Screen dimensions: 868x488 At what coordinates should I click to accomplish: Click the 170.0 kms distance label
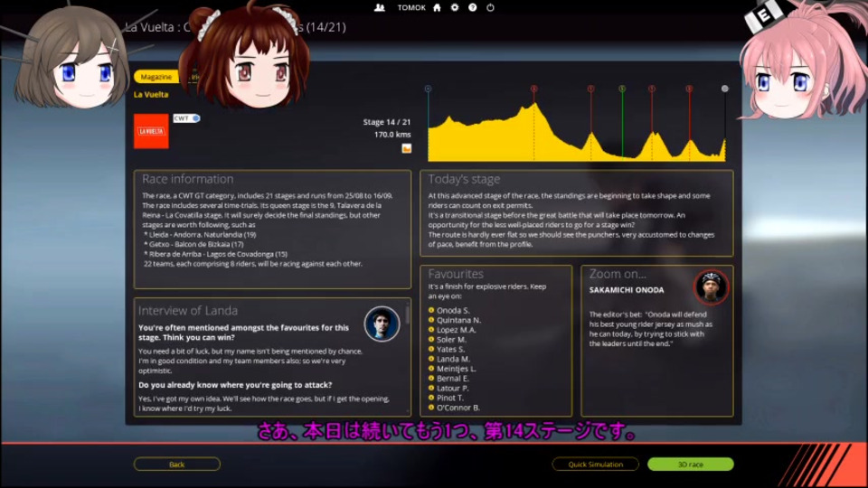click(392, 135)
